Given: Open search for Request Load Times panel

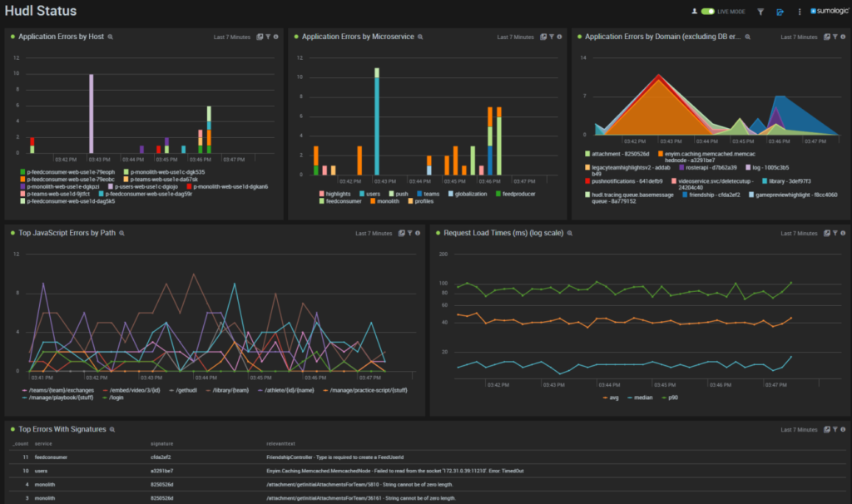Looking at the screenshot, I should point(569,233).
